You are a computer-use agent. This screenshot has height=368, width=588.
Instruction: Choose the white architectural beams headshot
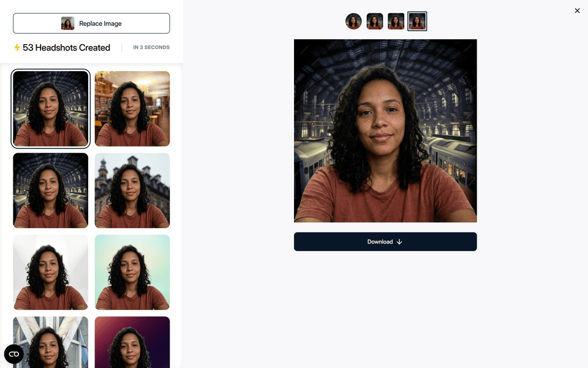click(x=51, y=342)
